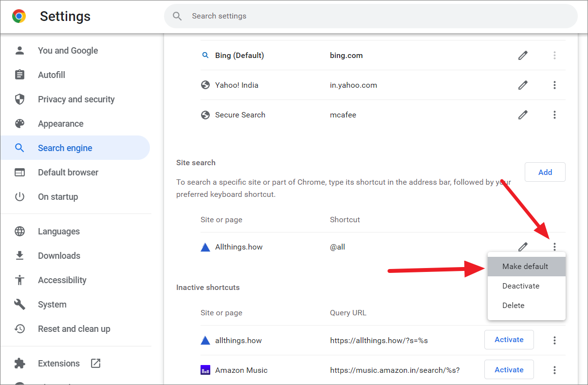Screen dimensions: 588x385
Task: Click the Add site search button
Action: click(545, 172)
